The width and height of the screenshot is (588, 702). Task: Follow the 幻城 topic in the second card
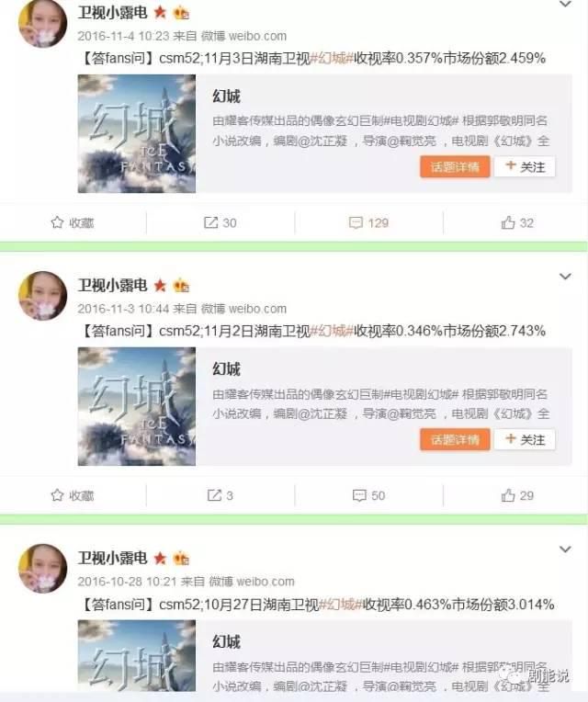[x=525, y=439]
